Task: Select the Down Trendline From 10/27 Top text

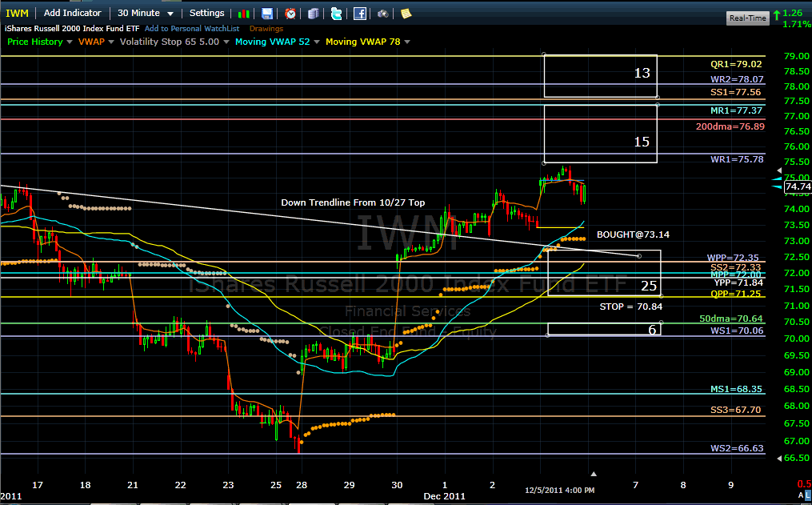Action: [353, 202]
